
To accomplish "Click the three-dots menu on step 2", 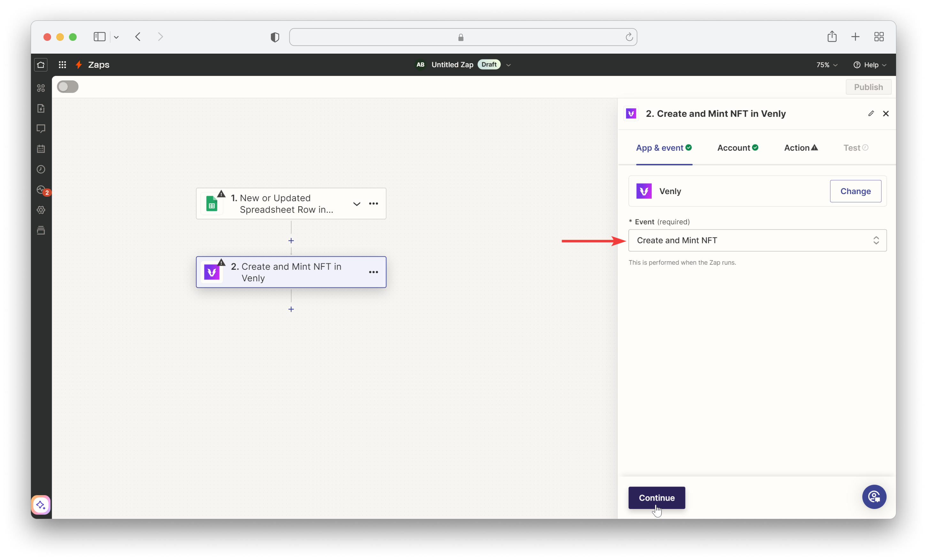I will pos(373,272).
